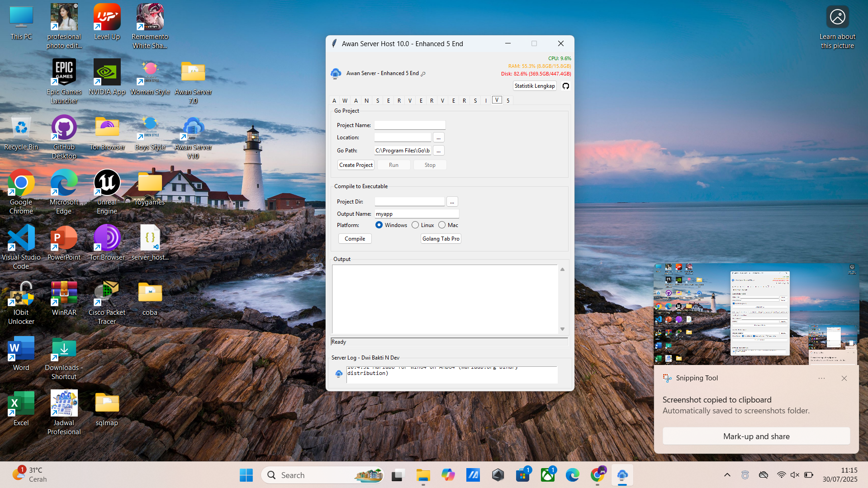Viewport: 868px width, 488px height.
Task: Click the browse button next to Go Path
Action: [438, 151]
